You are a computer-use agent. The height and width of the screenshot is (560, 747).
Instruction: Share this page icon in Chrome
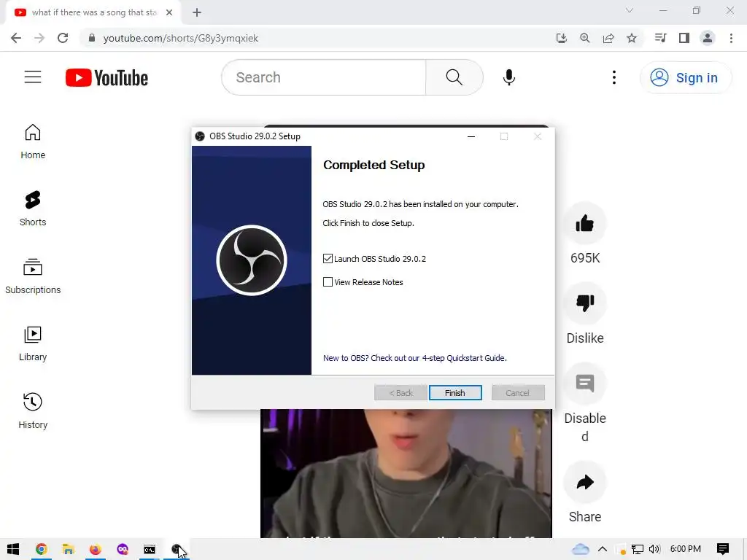(608, 38)
